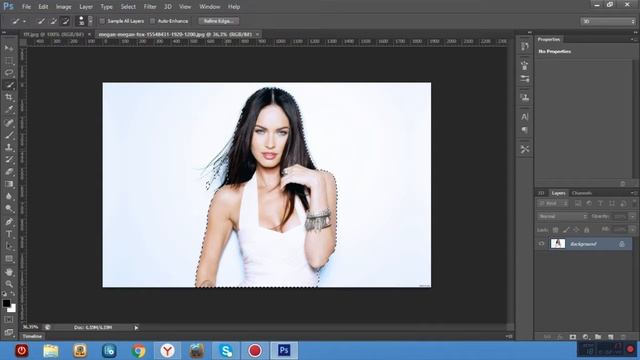Create a new layer icon
The height and width of the screenshot is (360, 640).
(611, 337)
